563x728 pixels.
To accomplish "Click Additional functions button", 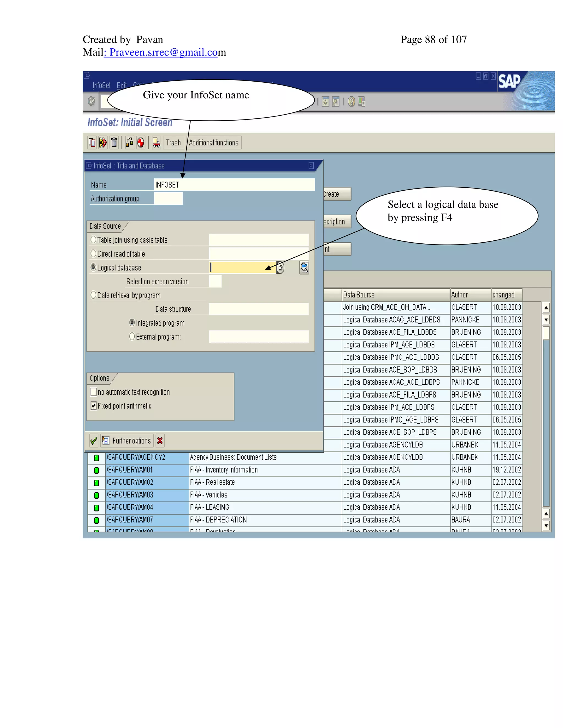I will click(x=213, y=143).
